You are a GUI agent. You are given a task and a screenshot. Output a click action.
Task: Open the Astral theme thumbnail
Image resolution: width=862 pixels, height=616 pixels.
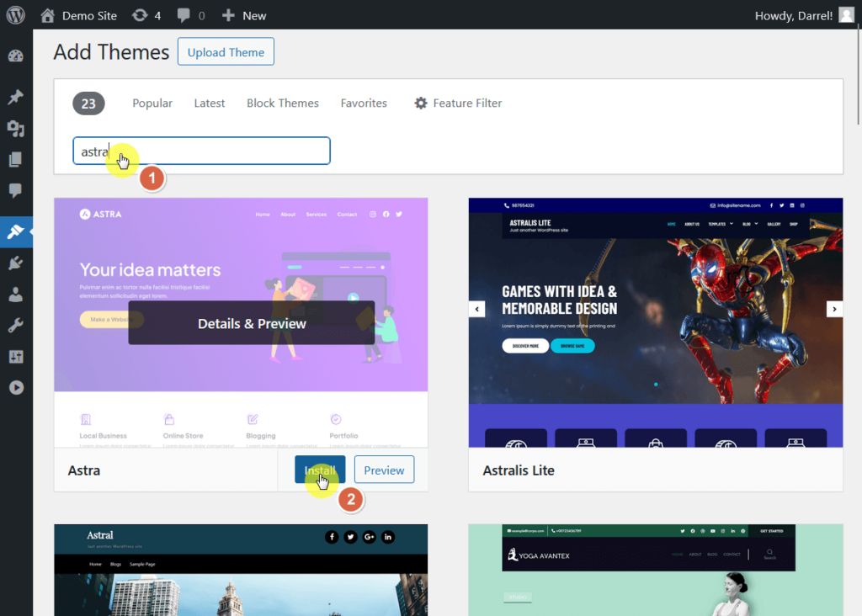[x=241, y=570]
